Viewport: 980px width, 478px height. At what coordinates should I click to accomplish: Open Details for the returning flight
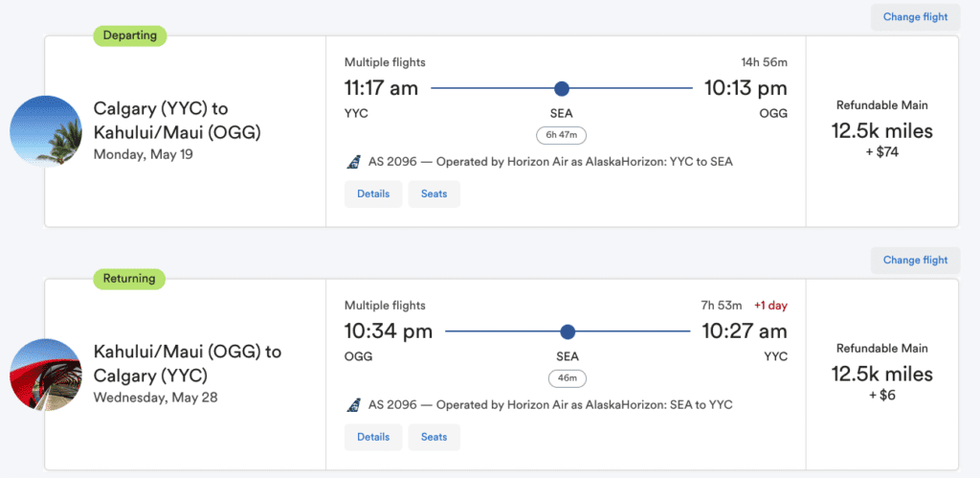[x=373, y=437]
